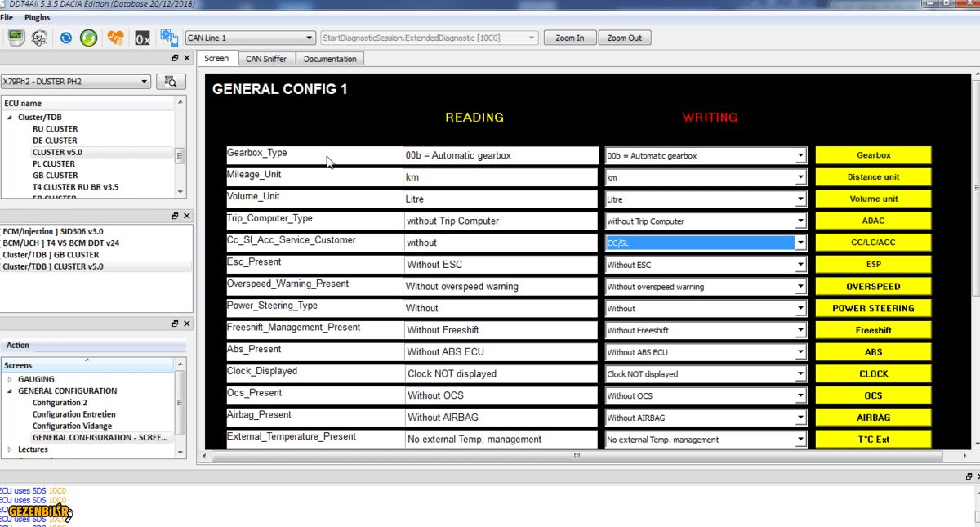The image size is (980, 527).
Task: Click the yellow OVERSPEED button
Action: click(x=873, y=287)
